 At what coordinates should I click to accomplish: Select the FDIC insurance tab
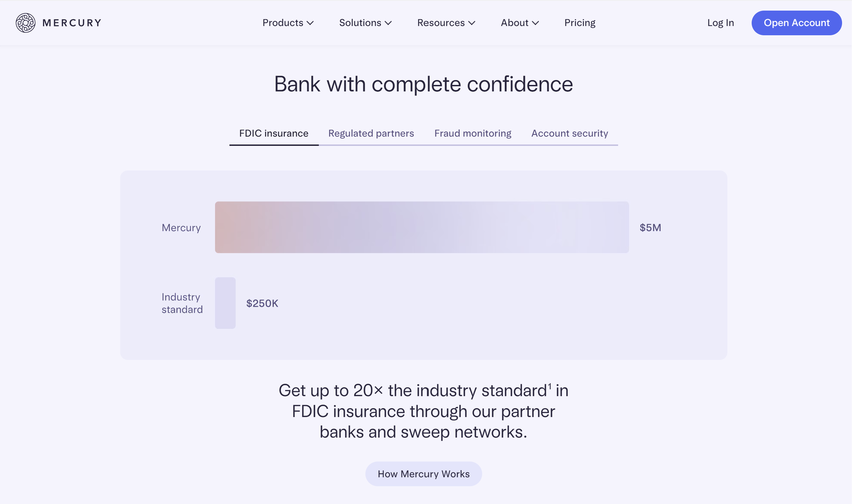coord(274,134)
